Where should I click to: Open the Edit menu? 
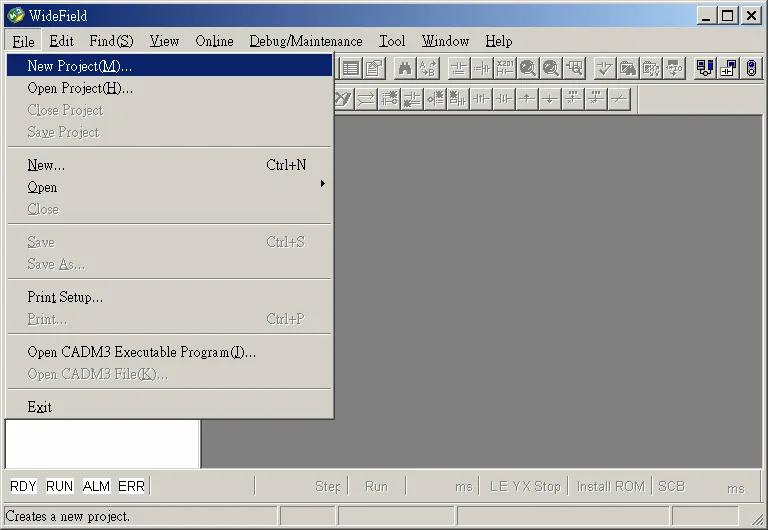62,41
